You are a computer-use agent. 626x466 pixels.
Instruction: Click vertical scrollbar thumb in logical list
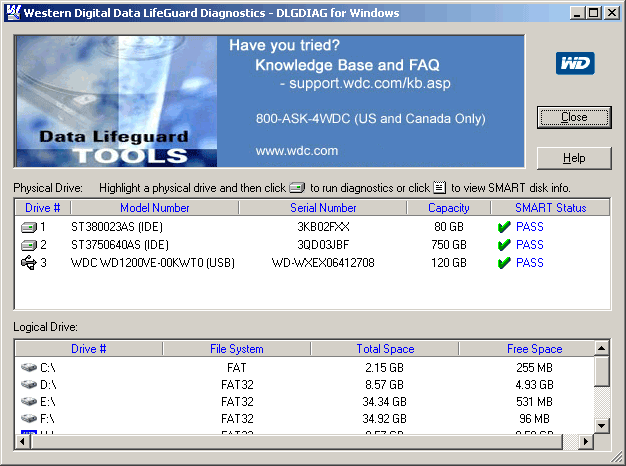click(x=601, y=371)
